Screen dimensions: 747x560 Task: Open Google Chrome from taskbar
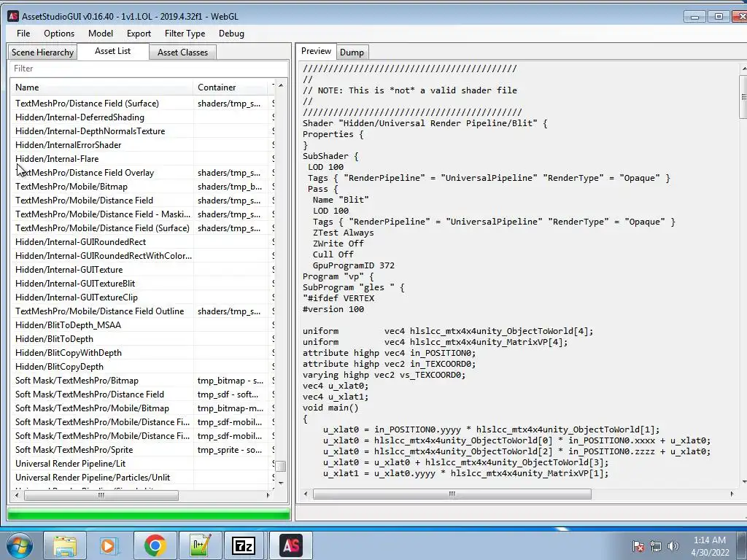(x=155, y=545)
